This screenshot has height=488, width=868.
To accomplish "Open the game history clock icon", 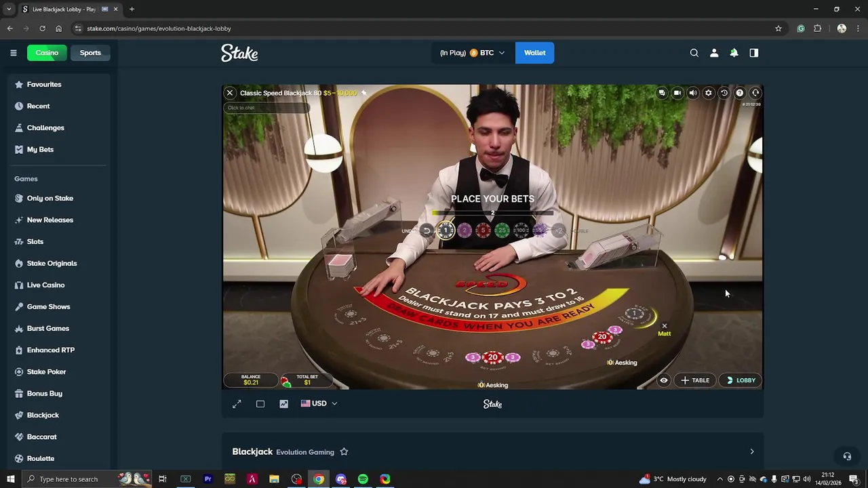I will 724,93.
